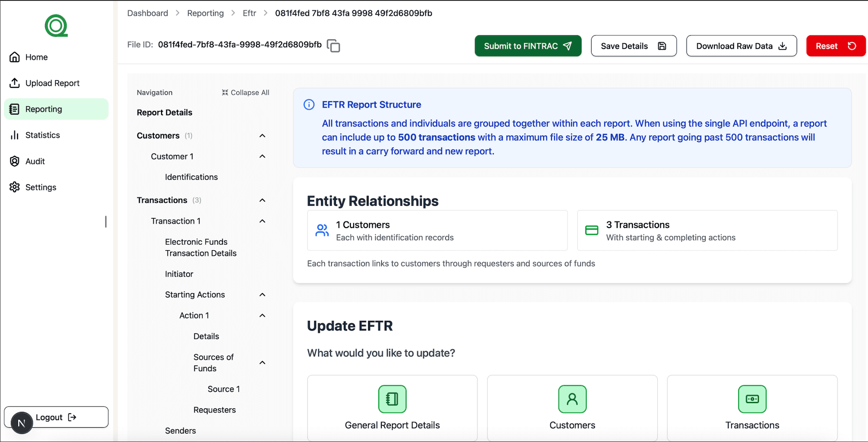
Task: Click the Customers person icon card
Action: tap(572, 399)
